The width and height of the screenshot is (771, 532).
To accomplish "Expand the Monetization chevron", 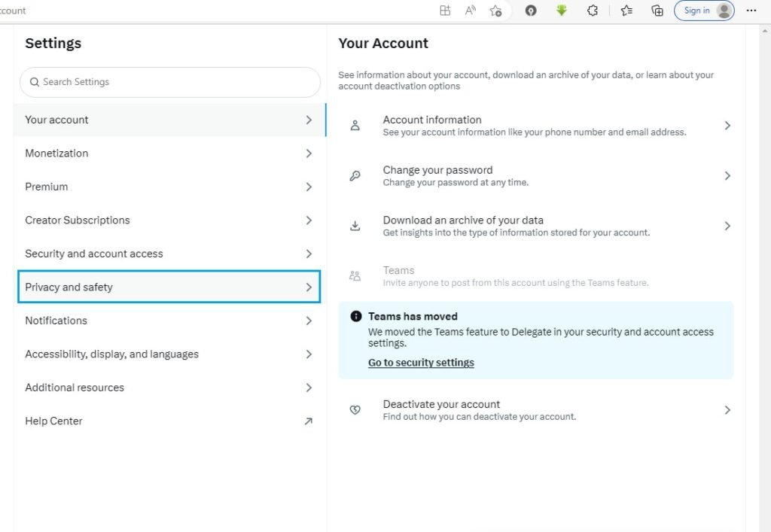I will (x=309, y=154).
